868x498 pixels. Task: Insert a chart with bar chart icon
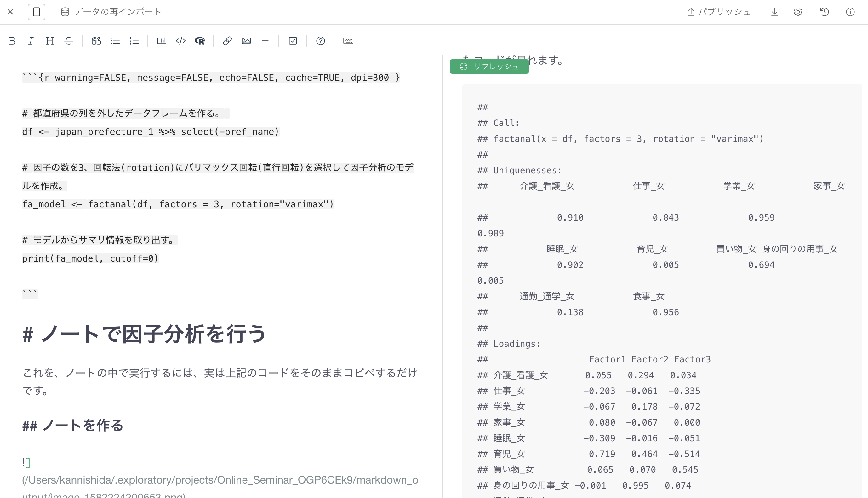pyautogui.click(x=162, y=41)
